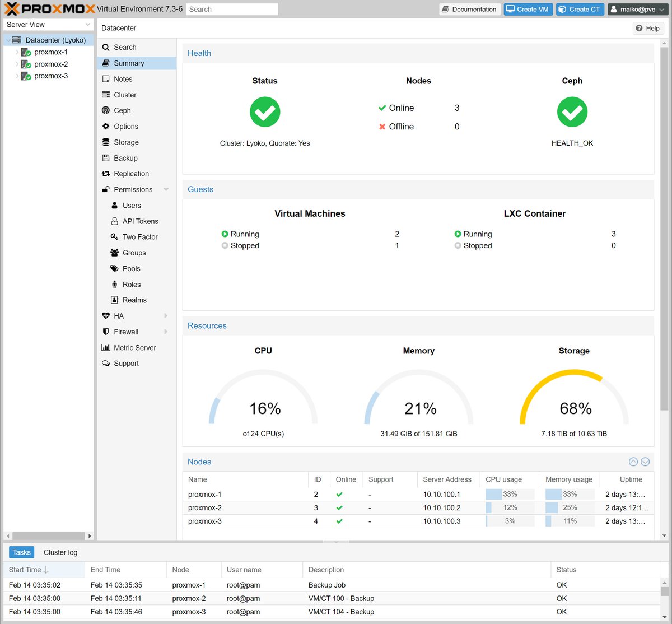The width and height of the screenshot is (672, 624).
Task: Switch to the Tasks tab
Action: pos(22,552)
